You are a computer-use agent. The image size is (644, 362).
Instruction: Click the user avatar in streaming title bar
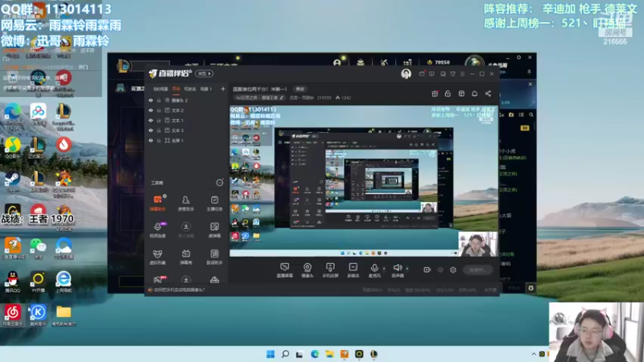pos(406,74)
